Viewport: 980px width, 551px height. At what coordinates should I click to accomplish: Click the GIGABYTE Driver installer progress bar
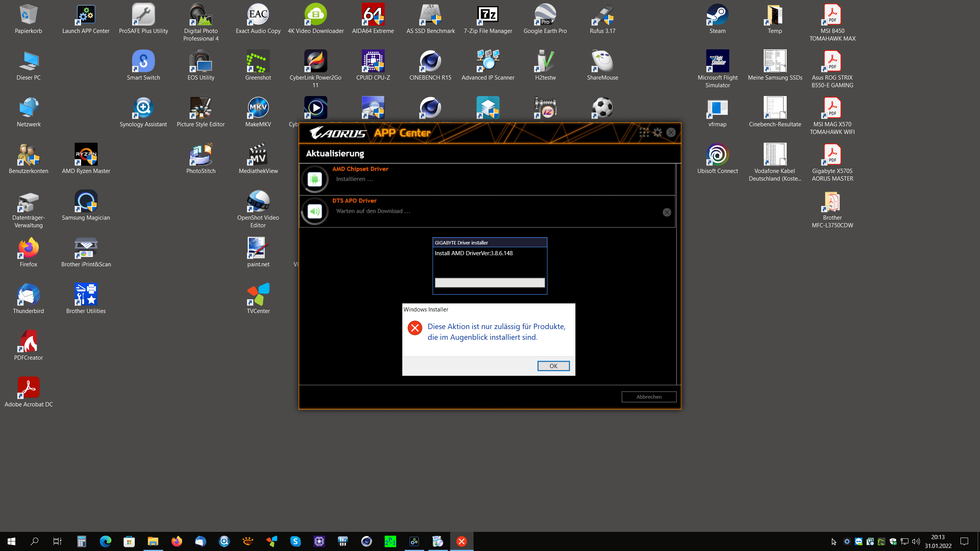click(x=490, y=283)
